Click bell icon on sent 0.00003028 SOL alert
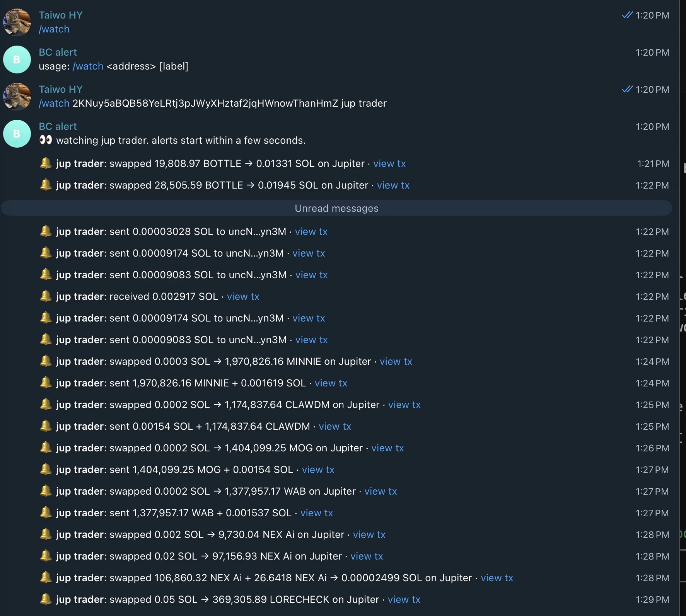686x616 pixels. tap(46, 231)
